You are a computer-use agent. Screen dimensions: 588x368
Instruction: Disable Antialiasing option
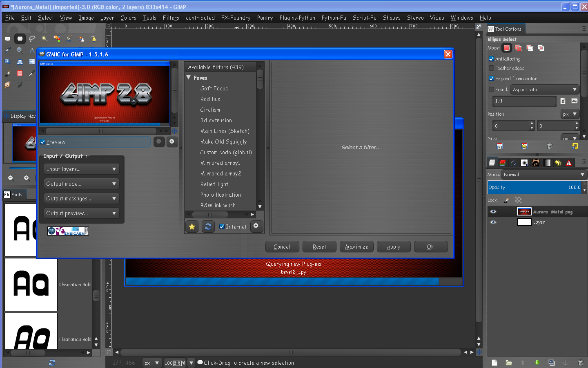click(492, 59)
